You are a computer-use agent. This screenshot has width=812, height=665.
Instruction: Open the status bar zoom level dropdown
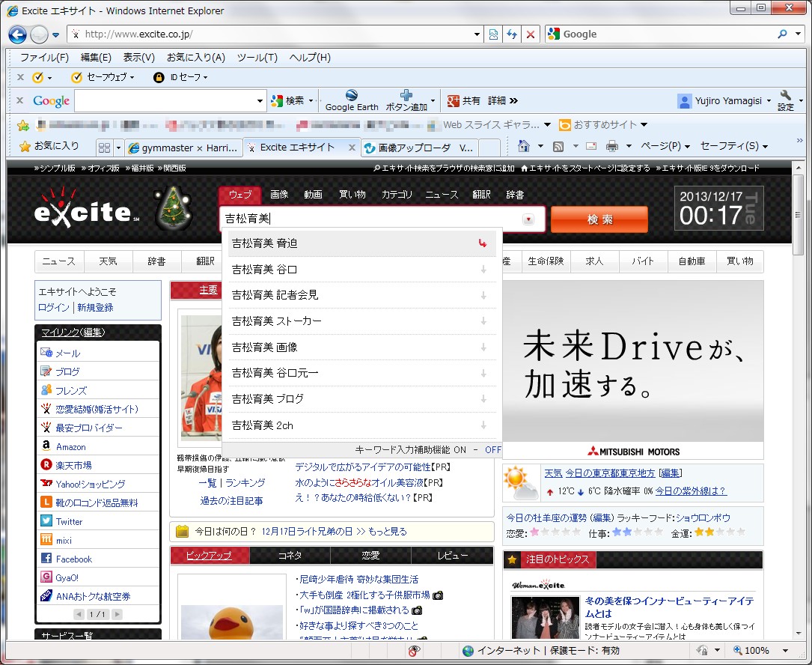pos(786,651)
